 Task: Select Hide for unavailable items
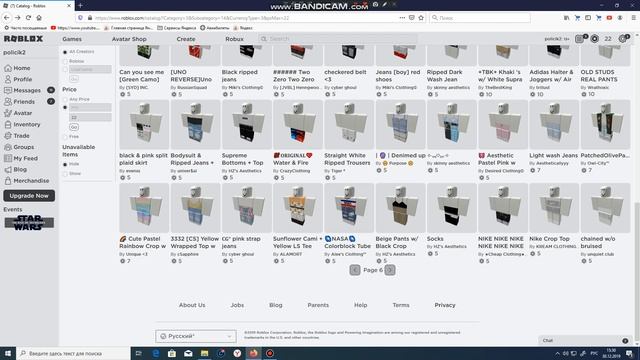click(65, 164)
